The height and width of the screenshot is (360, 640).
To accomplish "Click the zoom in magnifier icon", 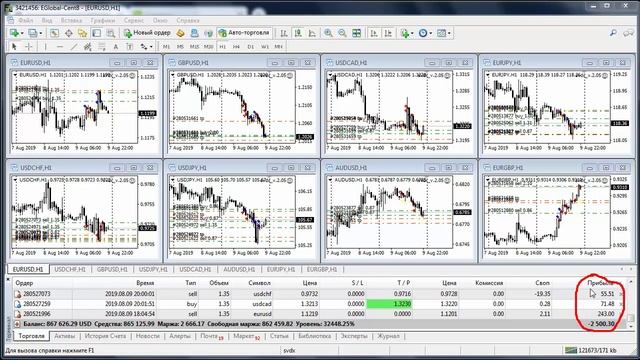I will coord(328,33).
